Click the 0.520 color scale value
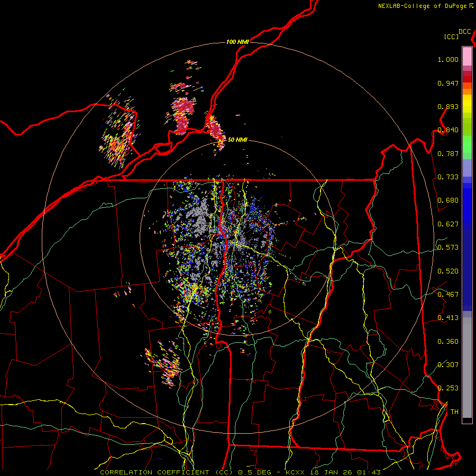This screenshot has height=476, width=476. [x=448, y=271]
